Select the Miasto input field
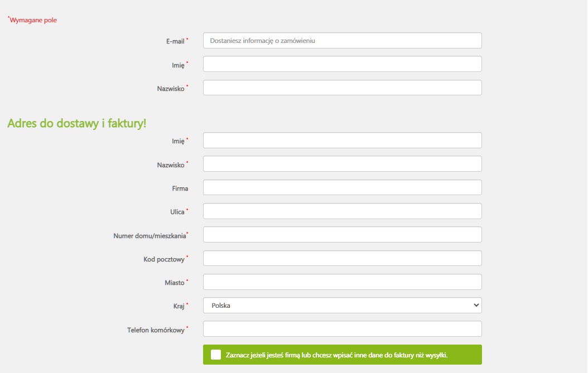 coord(343,282)
